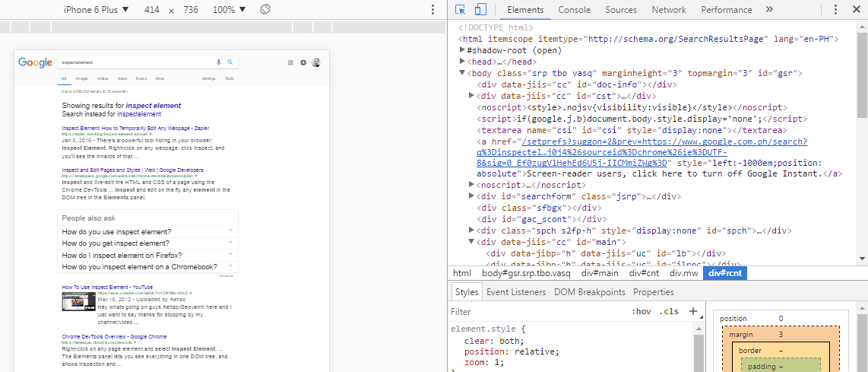
Task: Select body#gsr.srp.tbo.vasq breadcrumb
Action: click(x=526, y=273)
